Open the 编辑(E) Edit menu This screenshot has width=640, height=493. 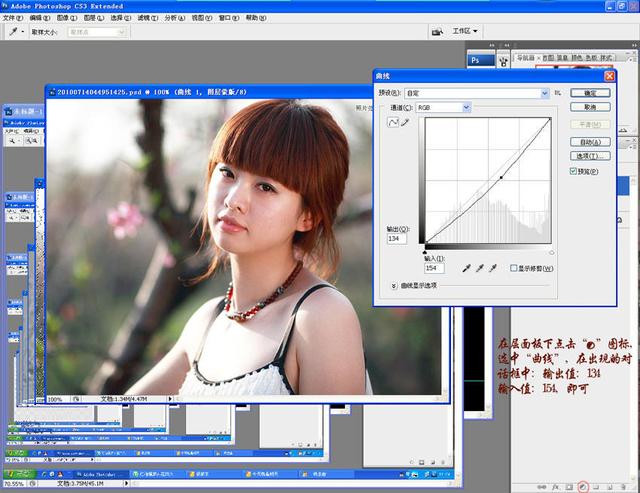click(40, 18)
